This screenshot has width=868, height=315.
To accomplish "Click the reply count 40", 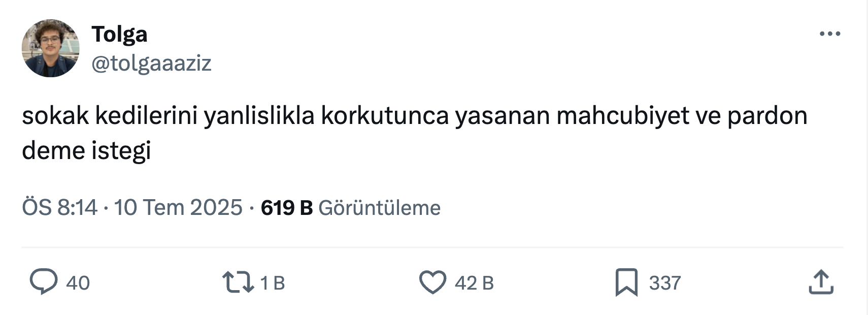I will pos(78,283).
